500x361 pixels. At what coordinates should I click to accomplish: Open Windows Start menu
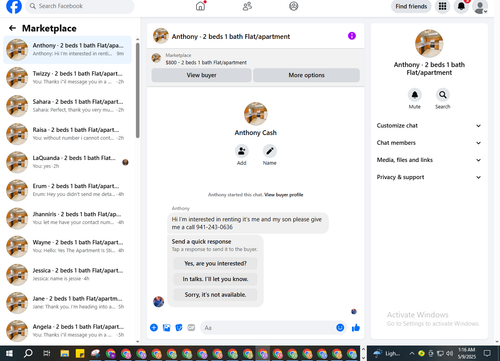tap(9, 353)
